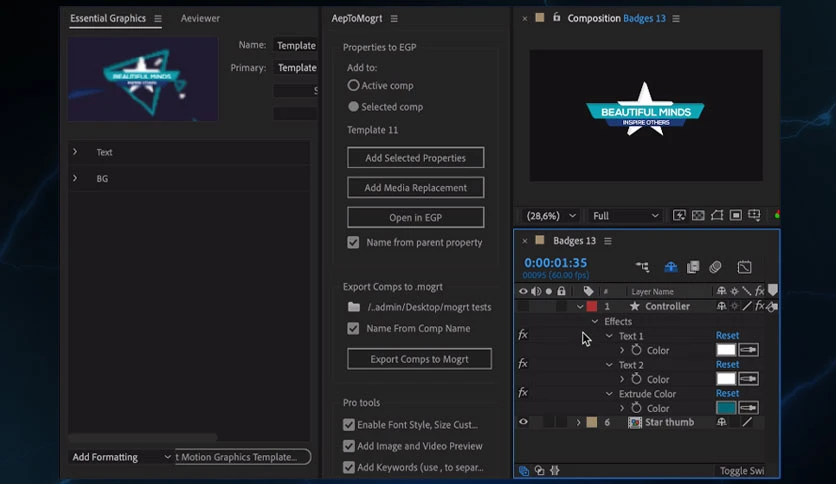Click the Text 1 color eyedropper

click(x=749, y=350)
